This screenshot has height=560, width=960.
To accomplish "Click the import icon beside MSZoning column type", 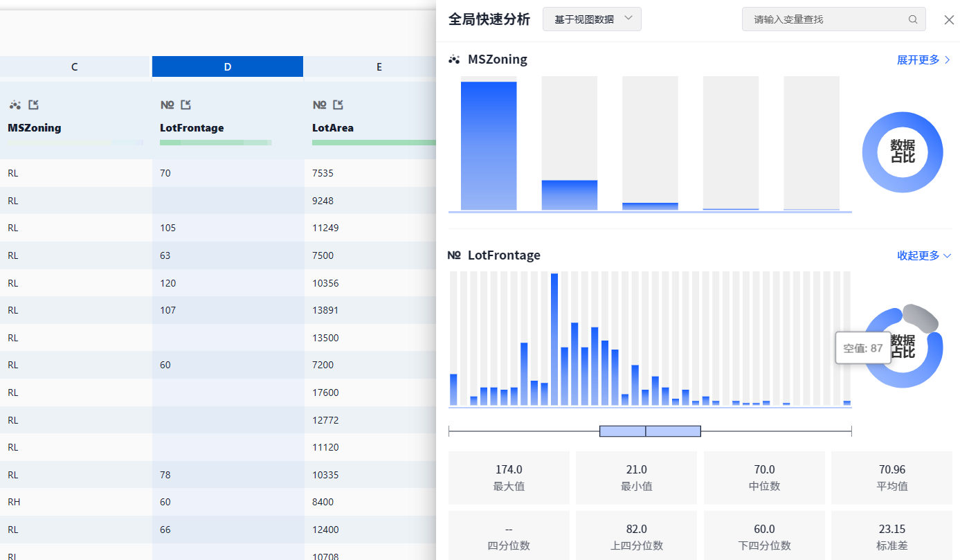I will coord(34,105).
